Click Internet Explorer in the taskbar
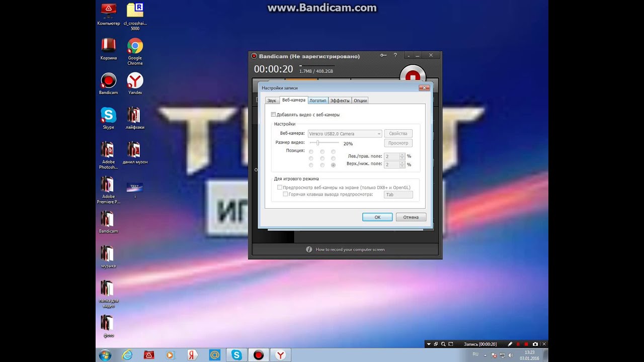The image size is (644, 362). click(x=127, y=355)
